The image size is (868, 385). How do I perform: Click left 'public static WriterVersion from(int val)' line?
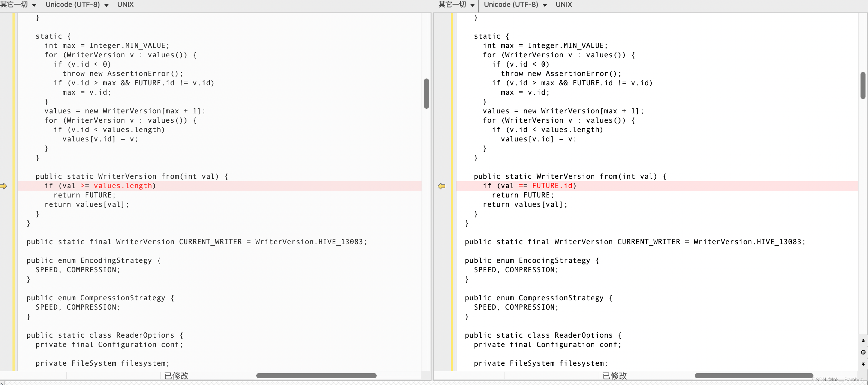(132, 176)
